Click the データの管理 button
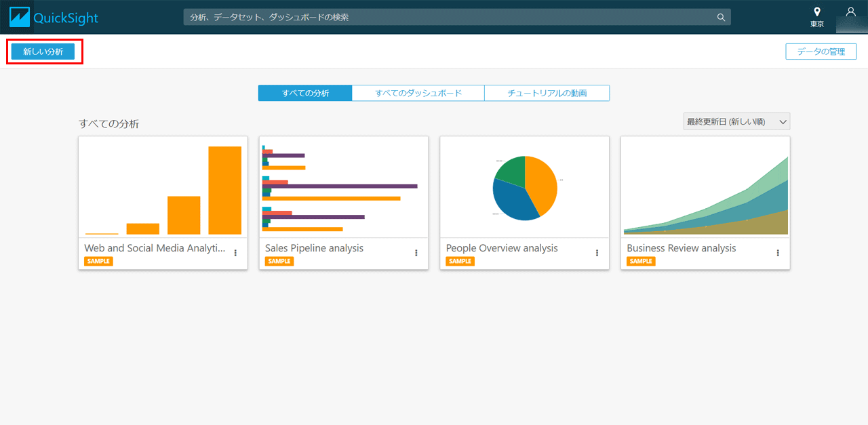 click(x=821, y=52)
